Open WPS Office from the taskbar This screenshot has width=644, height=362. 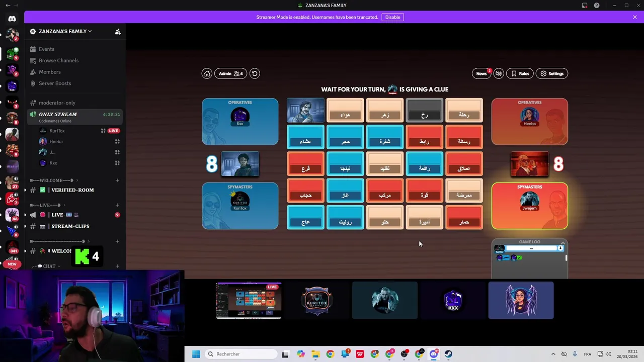coord(360,354)
